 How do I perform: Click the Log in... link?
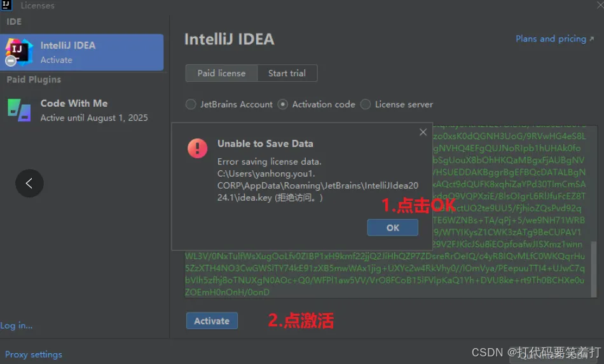[x=16, y=325]
